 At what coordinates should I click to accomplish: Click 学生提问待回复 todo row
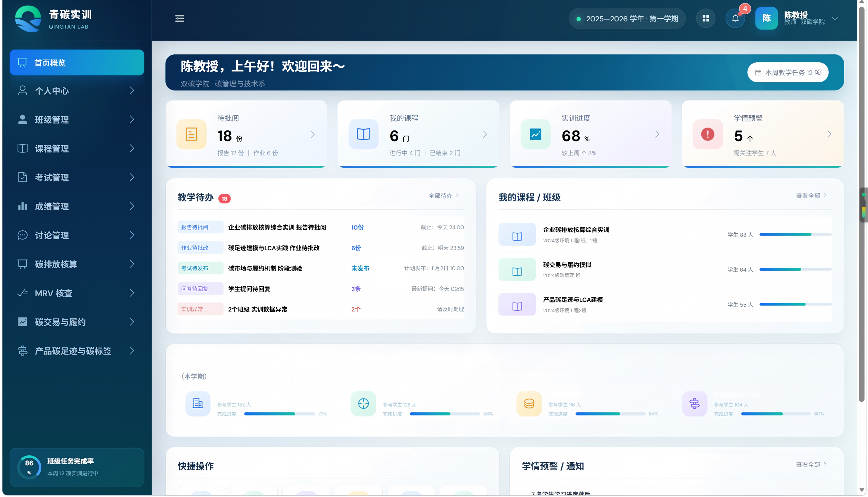click(321, 289)
